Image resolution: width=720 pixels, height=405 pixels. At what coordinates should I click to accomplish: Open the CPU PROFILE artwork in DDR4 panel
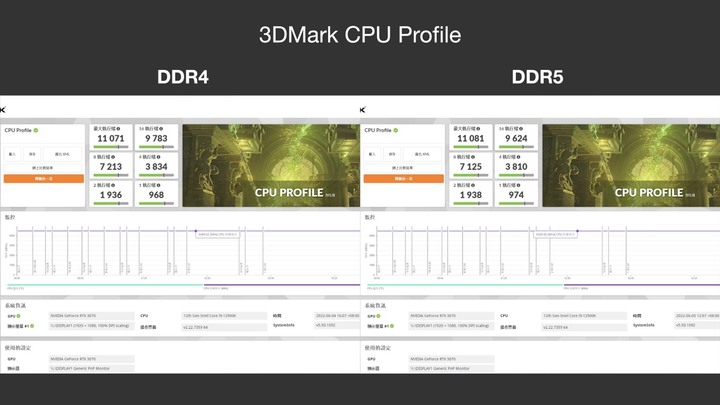271,165
